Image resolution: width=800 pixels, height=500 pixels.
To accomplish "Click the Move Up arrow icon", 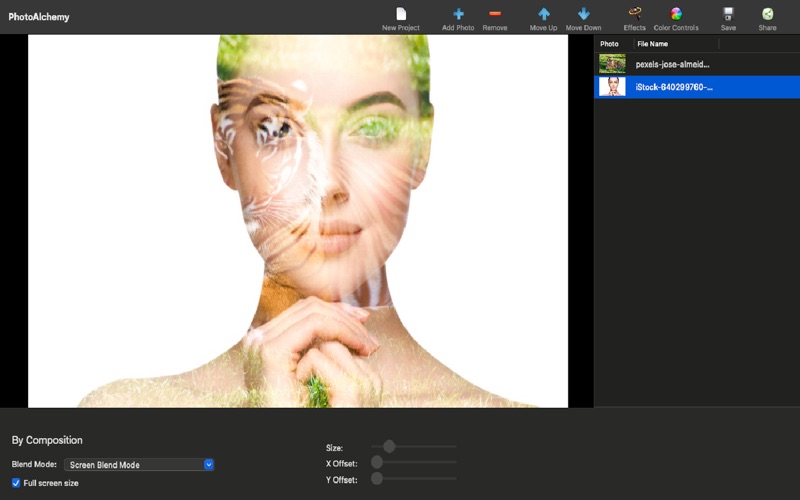I will (x=544, y=14).
